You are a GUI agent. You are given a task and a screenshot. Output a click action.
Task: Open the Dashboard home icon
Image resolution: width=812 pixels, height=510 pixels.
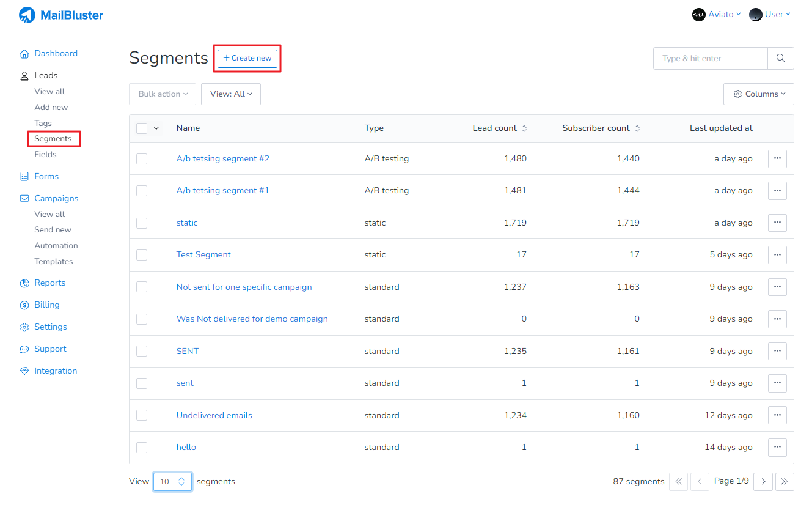pyautogui.click(x=24, y=54)
